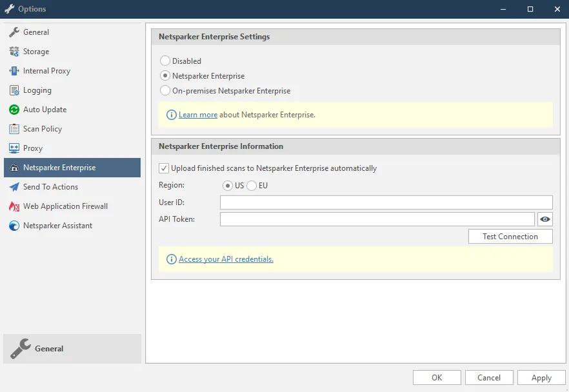
Task: Click the Netsparker Enterprise Settings header
Action: pyautogui.click(x=355, y=37)
